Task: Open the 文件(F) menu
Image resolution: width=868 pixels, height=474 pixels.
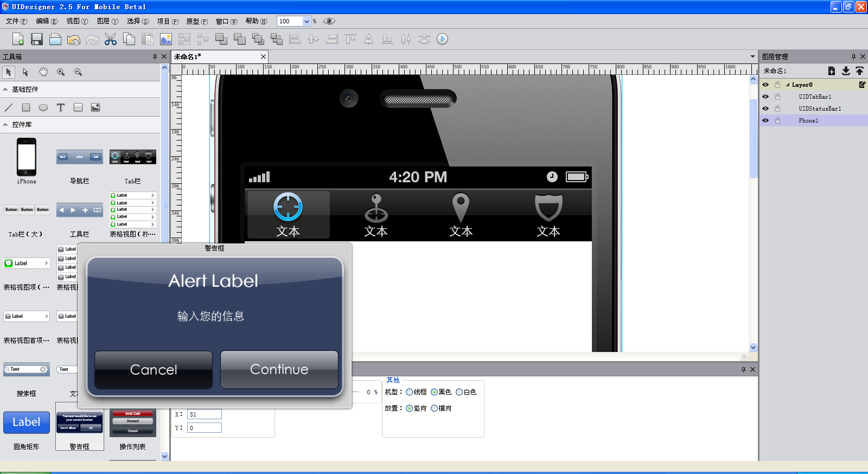Action: 16,21
